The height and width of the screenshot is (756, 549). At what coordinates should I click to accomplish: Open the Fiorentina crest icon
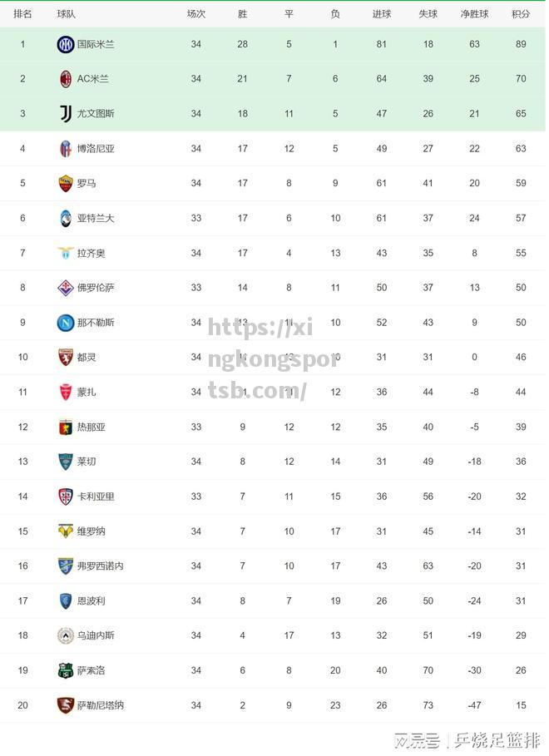click(x=66, y=288)
